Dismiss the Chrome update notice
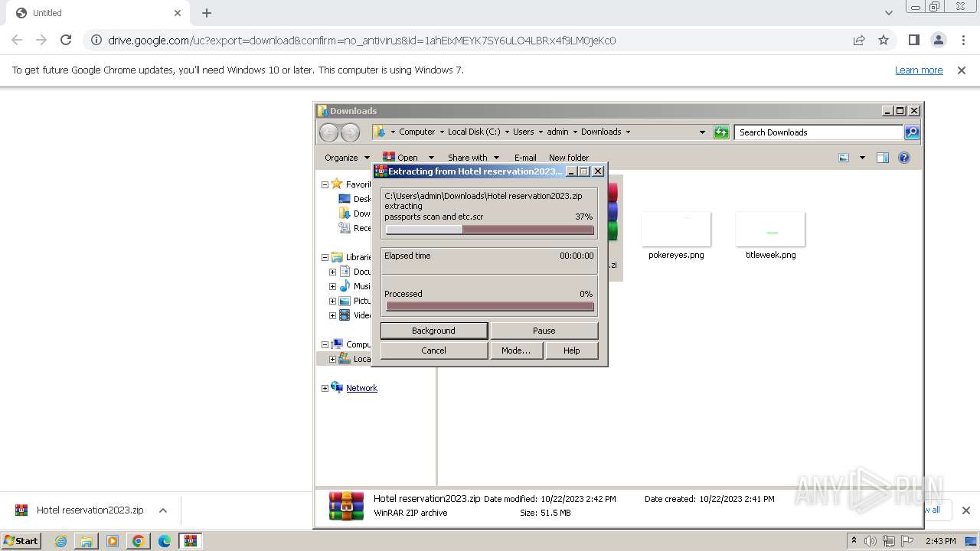The image size is (980, 551). (962, 70)
